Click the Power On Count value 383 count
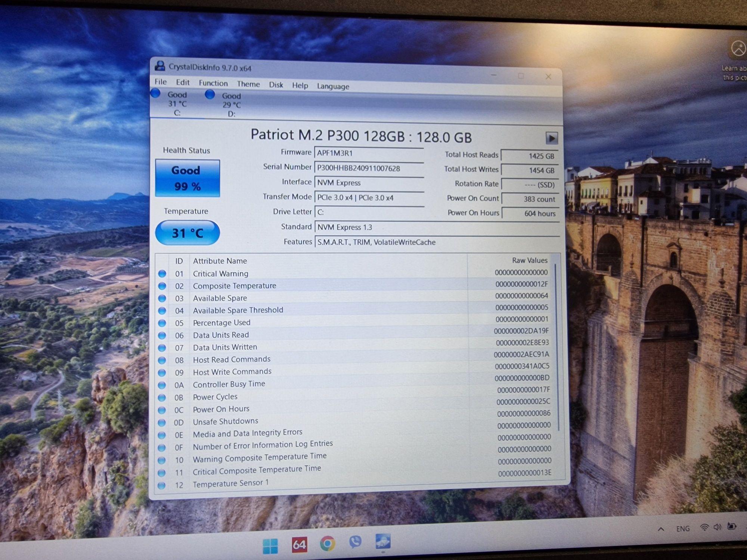The width and height of the screenshot is (747, 560). (530, 199)
